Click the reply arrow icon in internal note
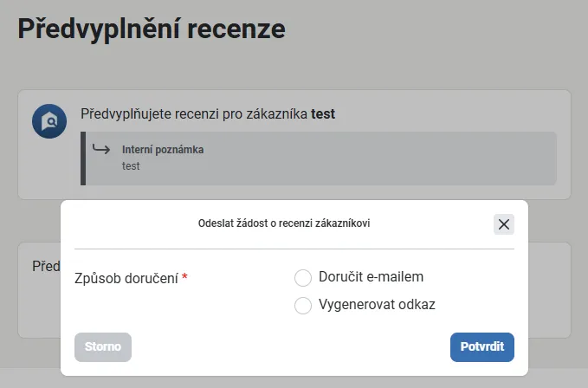 coord(101,150)
